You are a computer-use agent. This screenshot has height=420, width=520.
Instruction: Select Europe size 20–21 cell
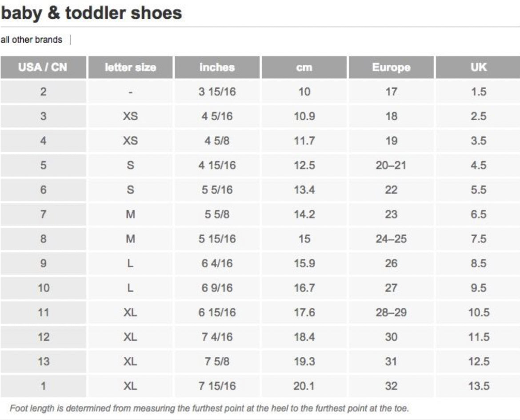coord(391,166)
